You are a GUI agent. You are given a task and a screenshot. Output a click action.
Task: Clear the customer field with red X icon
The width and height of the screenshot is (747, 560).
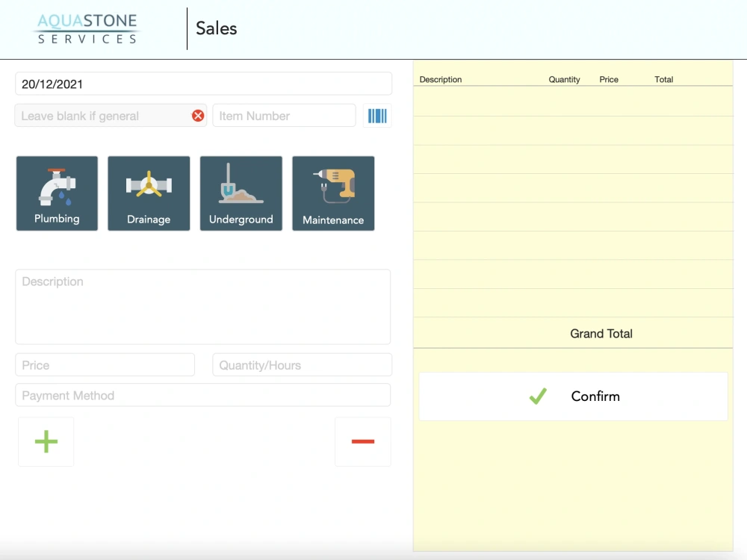pyautogui.click(x=196, y=116)
